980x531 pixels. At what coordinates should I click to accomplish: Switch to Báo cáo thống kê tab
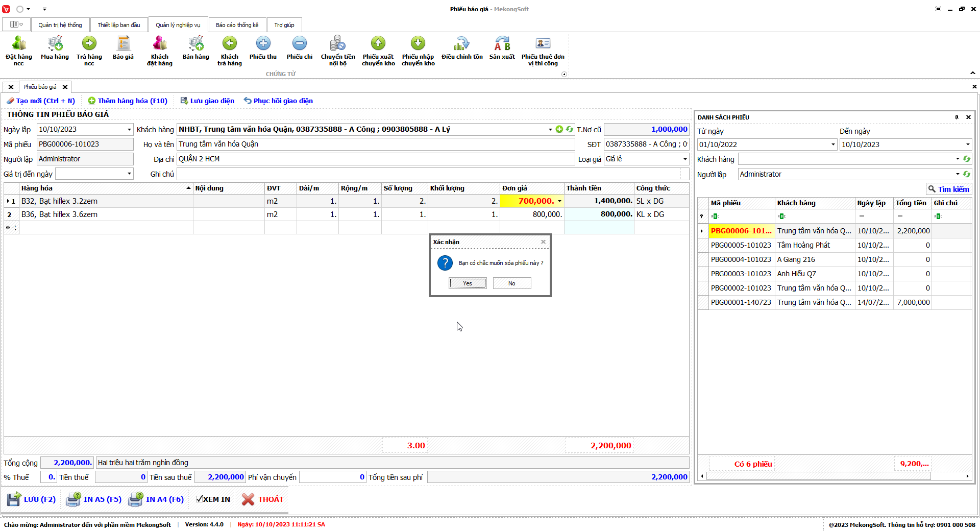[x=237, y=25]
